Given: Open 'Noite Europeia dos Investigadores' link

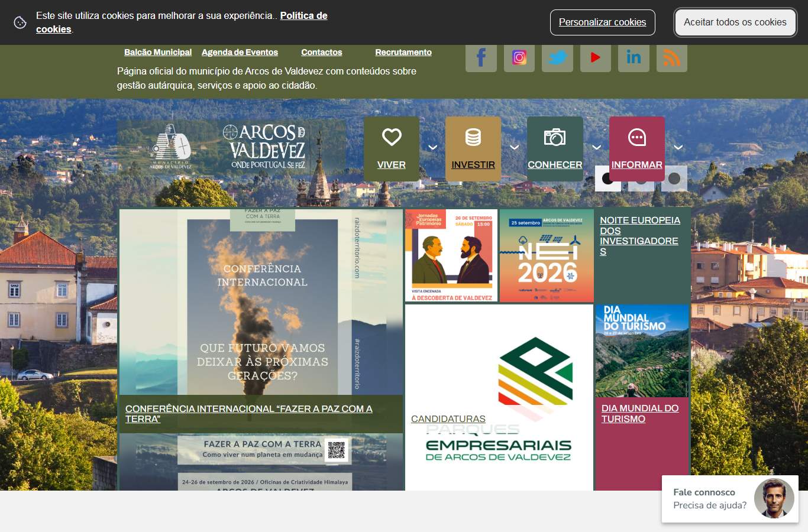Looking at the screenshot, I should tap(640, 236).
